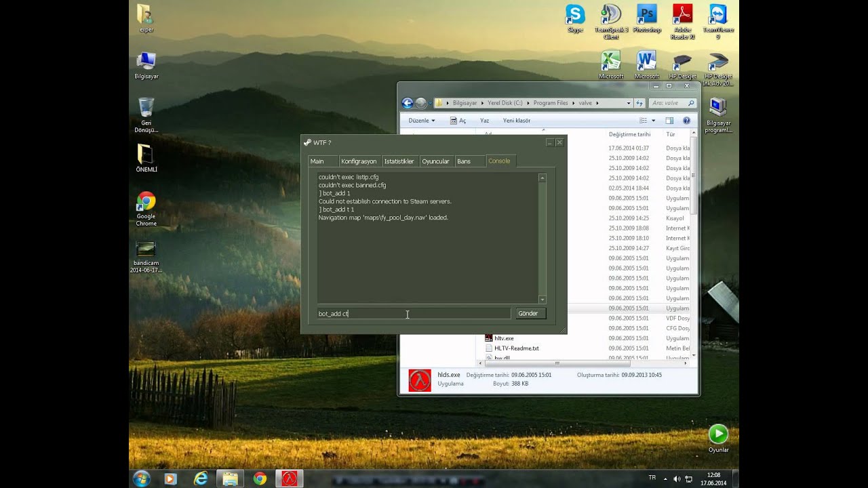This screenshot has height=488, width=868.
Task: Click the network status tray icon
Action: pyautogui.click(x=688, y=479)
